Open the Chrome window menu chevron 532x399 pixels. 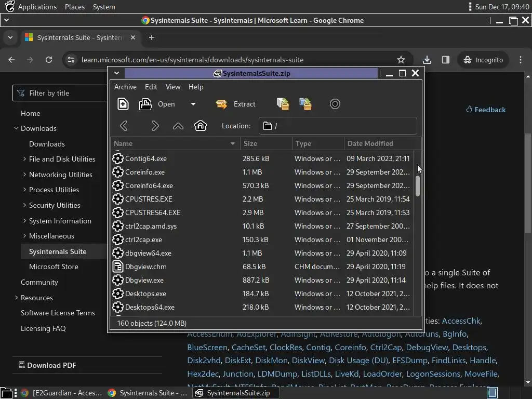click(x=6, y=20)
